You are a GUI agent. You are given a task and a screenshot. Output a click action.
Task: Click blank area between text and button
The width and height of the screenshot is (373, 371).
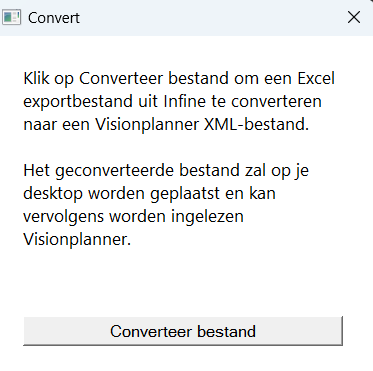pos(183,283)
